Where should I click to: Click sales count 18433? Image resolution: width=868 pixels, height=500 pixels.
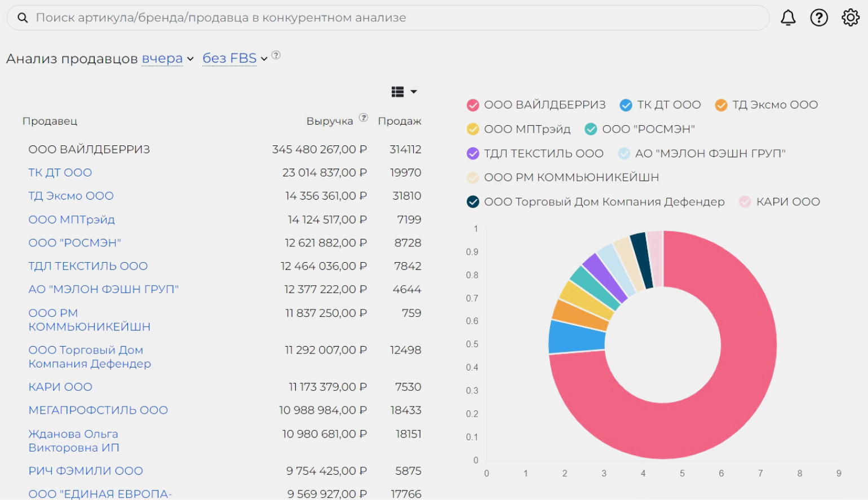tap(406, 410)
